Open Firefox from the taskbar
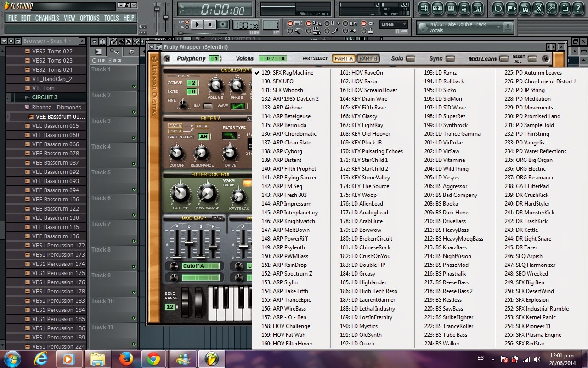Viewport: 588px width, 368px height. (126, 358)
